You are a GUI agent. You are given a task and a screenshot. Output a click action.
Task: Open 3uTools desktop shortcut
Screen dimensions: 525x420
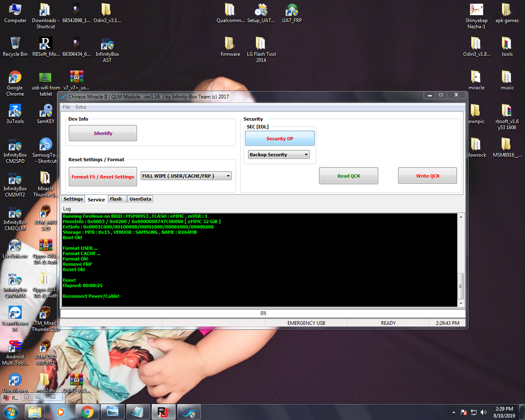point(15,114)
